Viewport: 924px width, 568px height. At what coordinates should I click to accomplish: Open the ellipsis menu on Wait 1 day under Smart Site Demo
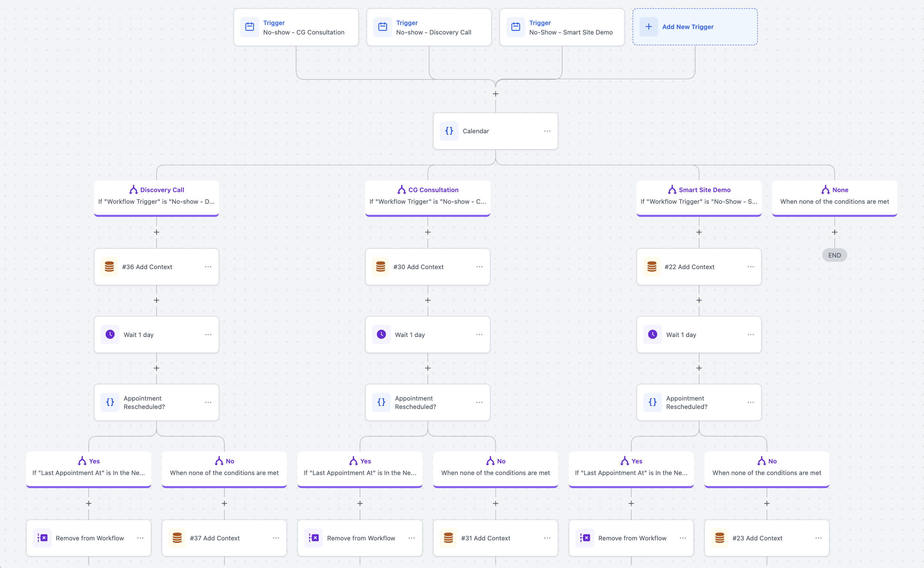(x=750, y=334)
